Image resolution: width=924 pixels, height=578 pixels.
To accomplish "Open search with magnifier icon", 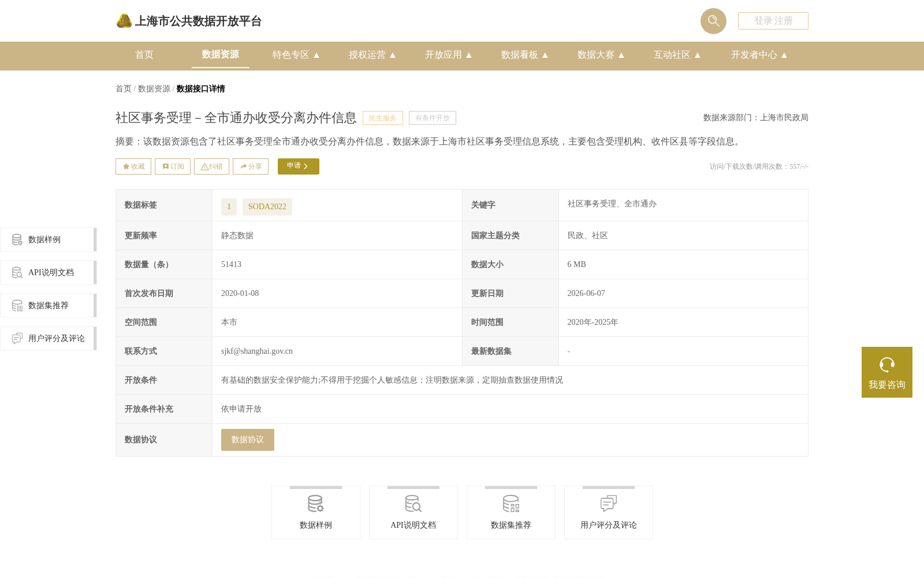I will coord(713,21).
